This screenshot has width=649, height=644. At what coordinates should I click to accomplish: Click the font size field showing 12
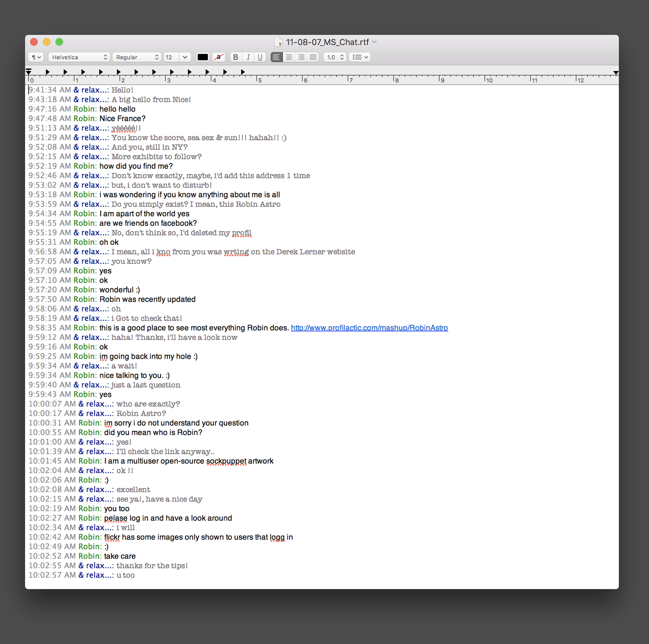click(171, 57)
